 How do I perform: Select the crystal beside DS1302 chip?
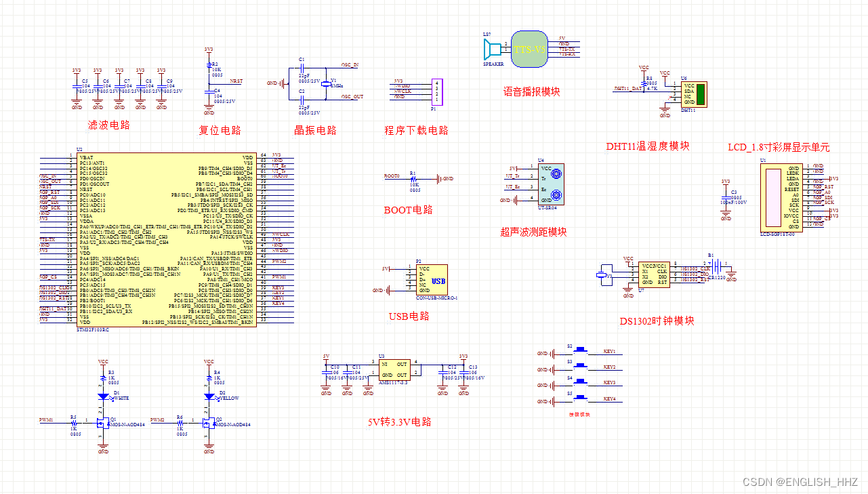(601, 276)
